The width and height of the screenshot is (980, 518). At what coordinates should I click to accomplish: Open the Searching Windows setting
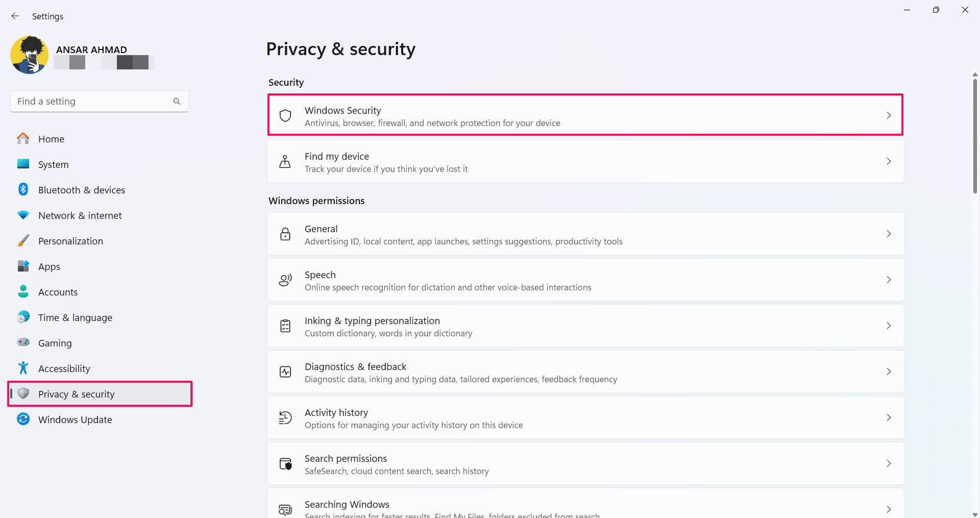pyautogui.click(x=585, y=503)
